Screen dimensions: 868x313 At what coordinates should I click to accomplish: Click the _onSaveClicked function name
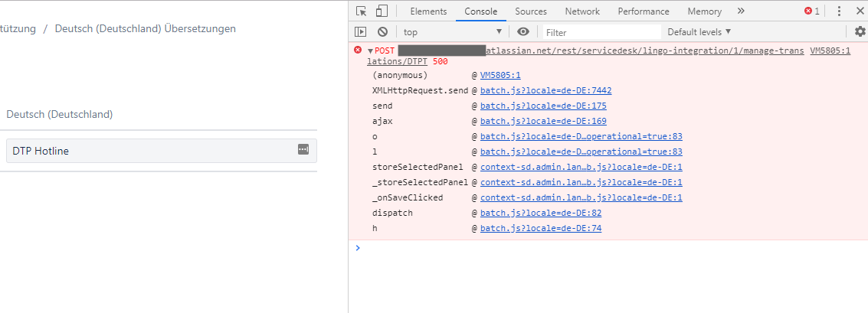[x=408, y=197]
